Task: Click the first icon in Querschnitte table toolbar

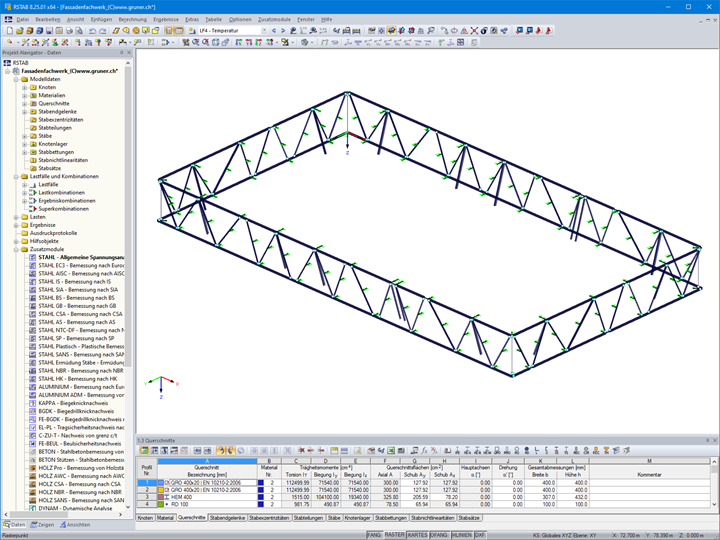Action: tap(144, 450)
